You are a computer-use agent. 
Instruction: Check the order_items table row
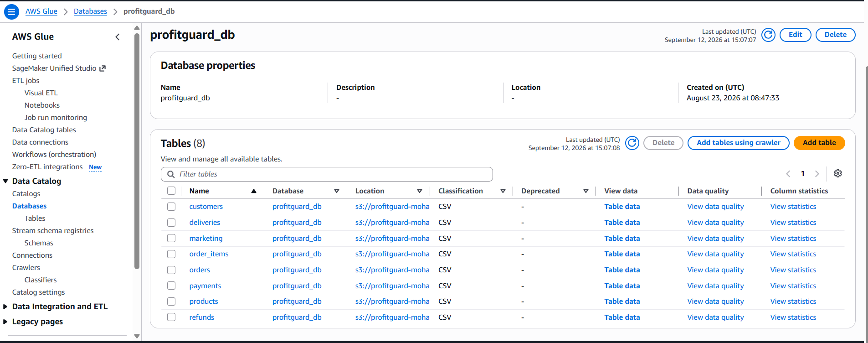point(171,254)
